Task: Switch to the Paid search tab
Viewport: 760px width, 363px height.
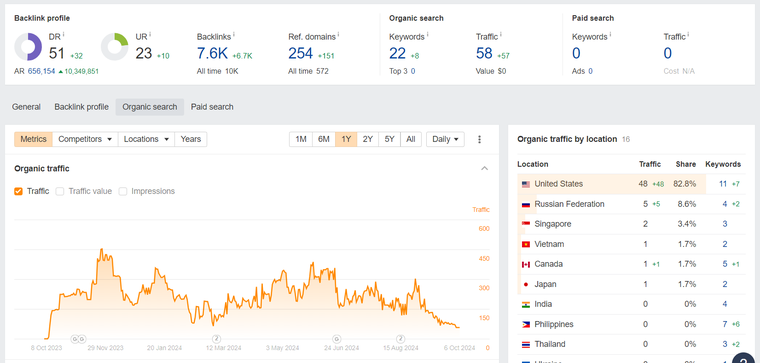Action: point(212,107)
